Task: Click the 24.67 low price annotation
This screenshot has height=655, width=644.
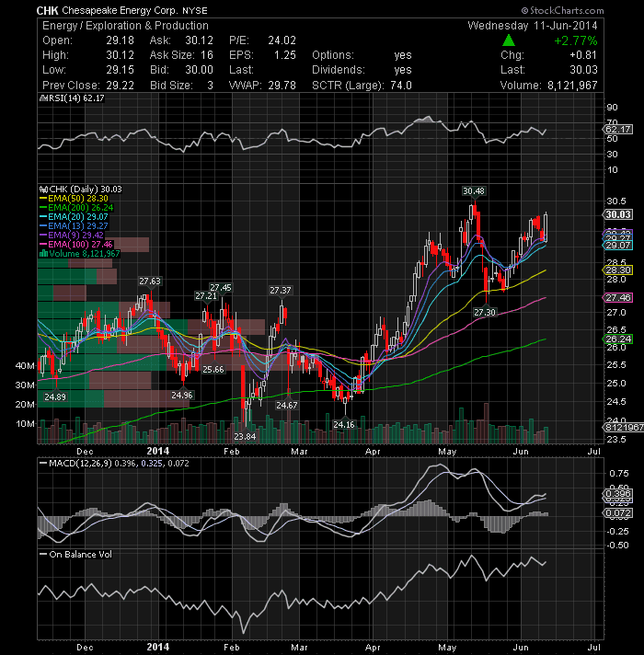Action: point(286,405)
